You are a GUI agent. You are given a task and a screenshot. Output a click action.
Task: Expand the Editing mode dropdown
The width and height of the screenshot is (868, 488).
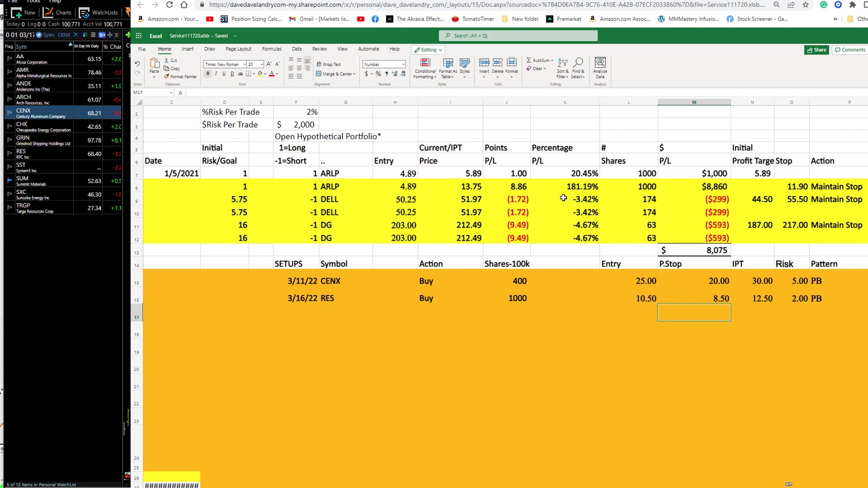pyautogui.click(x=428, y=50)
